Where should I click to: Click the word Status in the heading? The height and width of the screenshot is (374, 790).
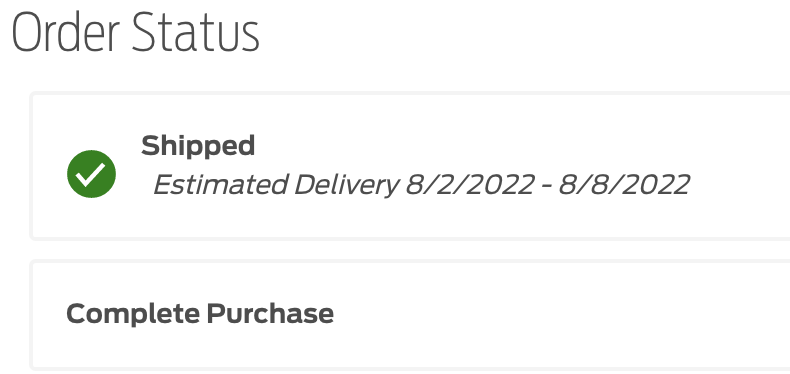[196, 33]
